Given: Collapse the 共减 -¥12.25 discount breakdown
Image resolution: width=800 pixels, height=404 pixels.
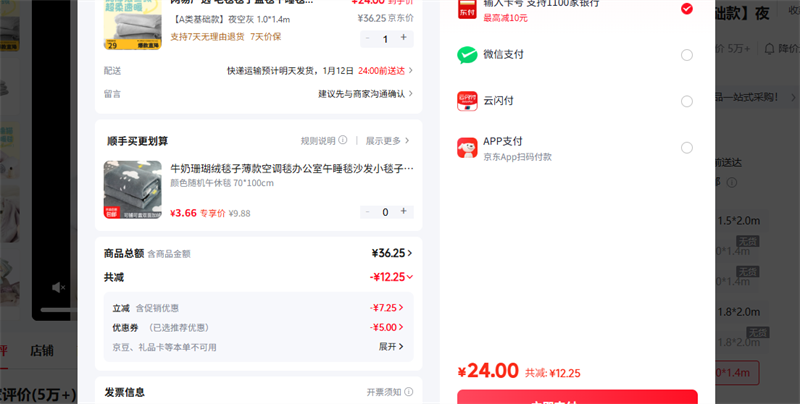Looking at the screenshot, I should pyautogui.click(x=409, y=277).
